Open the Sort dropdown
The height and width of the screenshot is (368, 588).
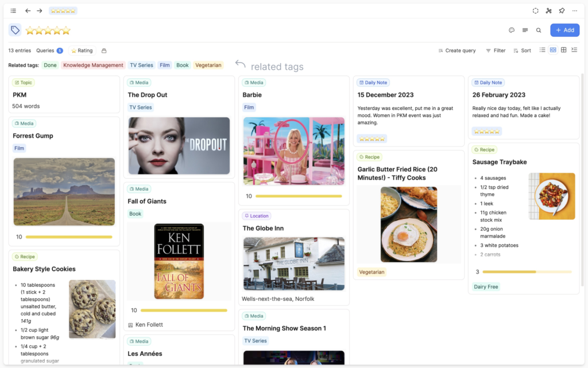[x=523, y=50]
